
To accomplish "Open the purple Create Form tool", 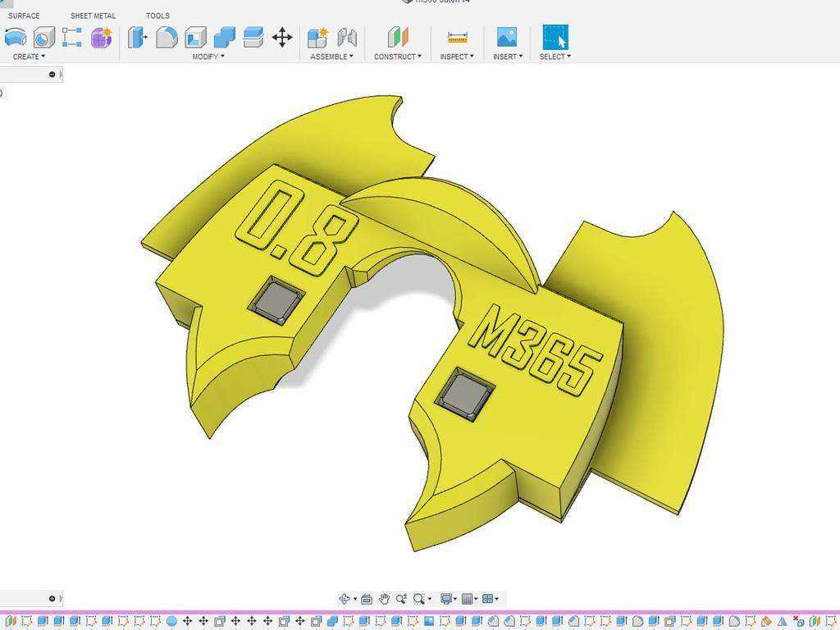I will (x=101, y=38).
